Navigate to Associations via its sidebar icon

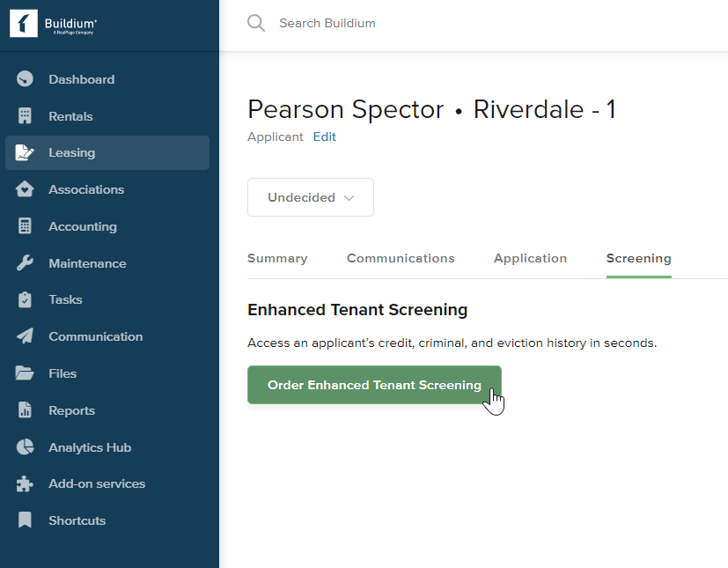coord(84,189)
